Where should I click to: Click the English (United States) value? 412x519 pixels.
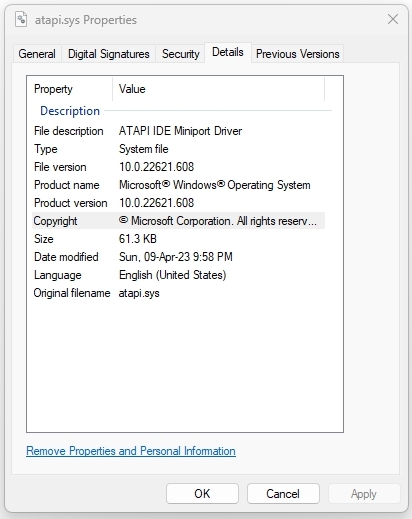(x=173, y=275)
